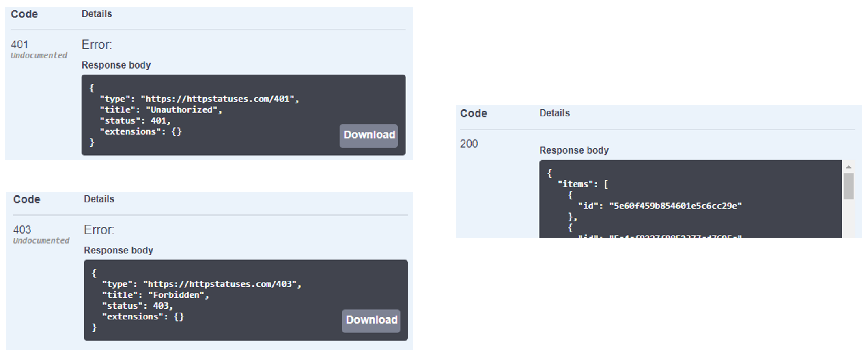Select the 200 status code text
This screenshot has height=358, width=868.
point(469,144)
